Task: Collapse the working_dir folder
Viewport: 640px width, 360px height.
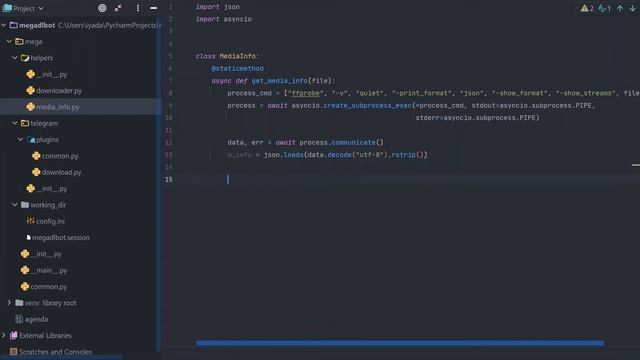Action: 15,205
